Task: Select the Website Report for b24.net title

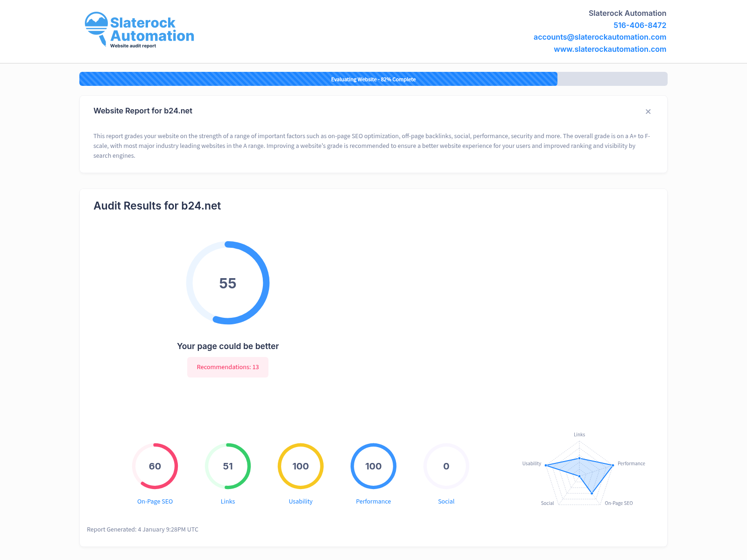Action: (x=143, y=111)
